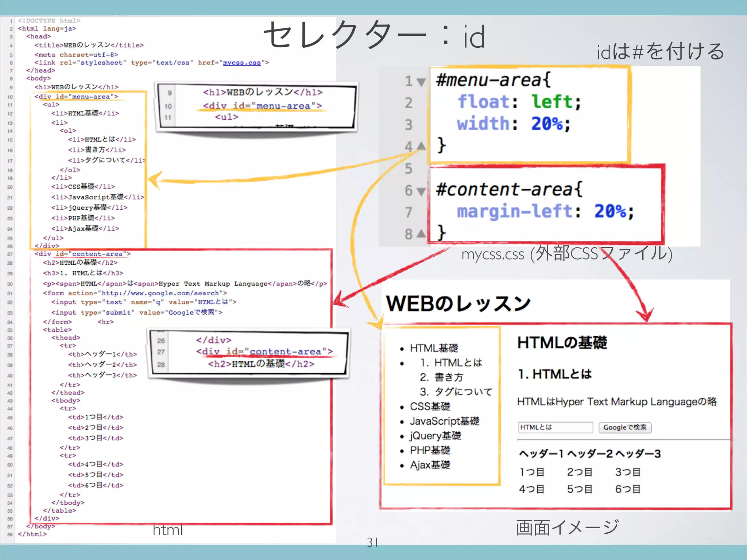Click the '画面イメージ' caption

567,528
